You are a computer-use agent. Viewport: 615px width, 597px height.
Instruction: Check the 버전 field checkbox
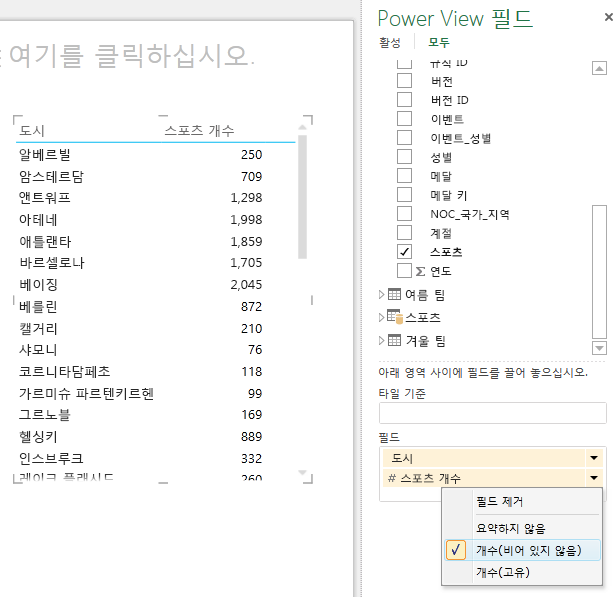point(404,81)
